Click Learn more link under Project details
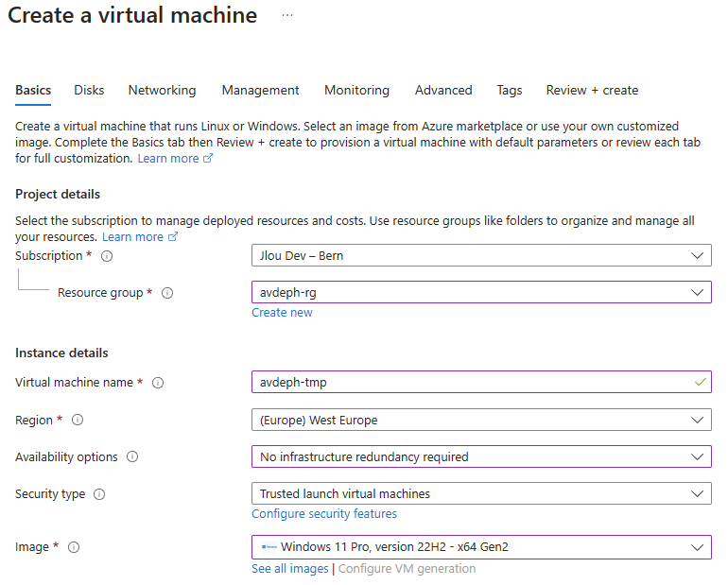728x585 pixels. click(132, 237)
